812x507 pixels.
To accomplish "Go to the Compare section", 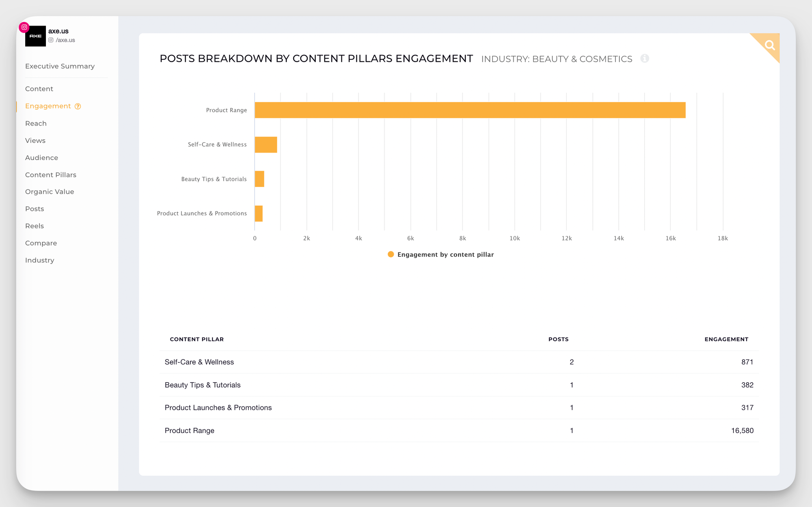I will [41, 243].
